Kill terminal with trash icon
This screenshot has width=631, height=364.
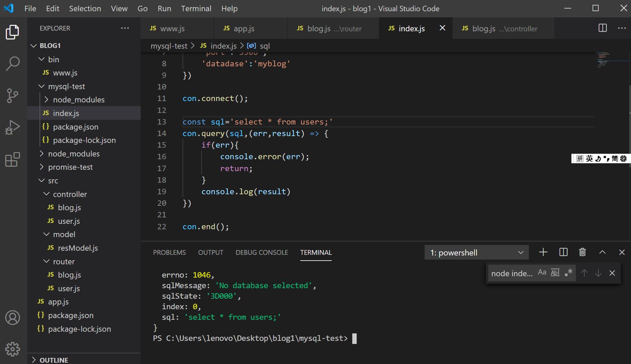click(582, 252)
